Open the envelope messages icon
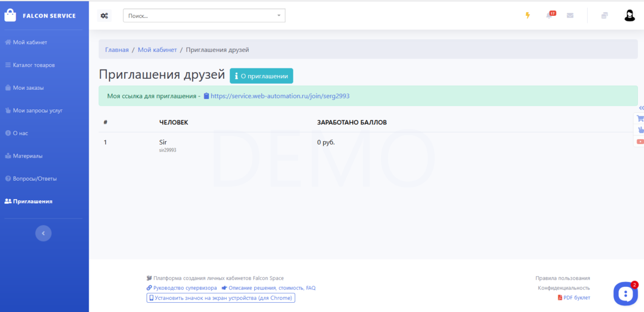644x312 pixels. click(x=570, y=15)
